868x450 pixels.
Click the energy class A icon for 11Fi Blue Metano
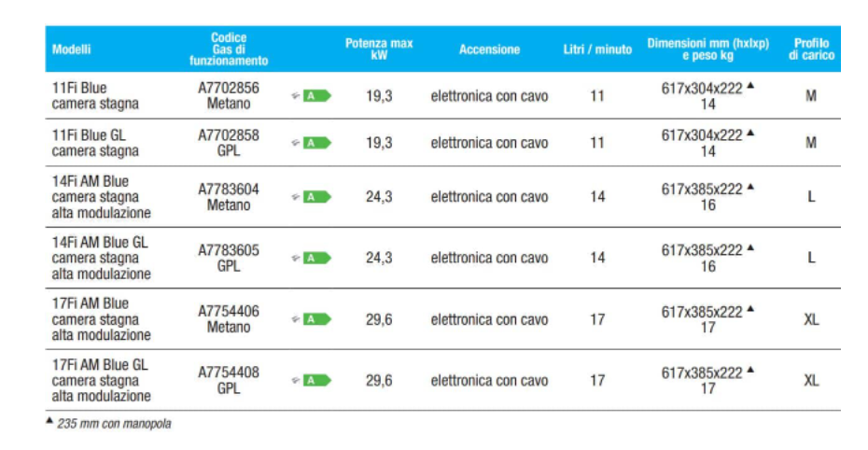[x=315, y=96]
